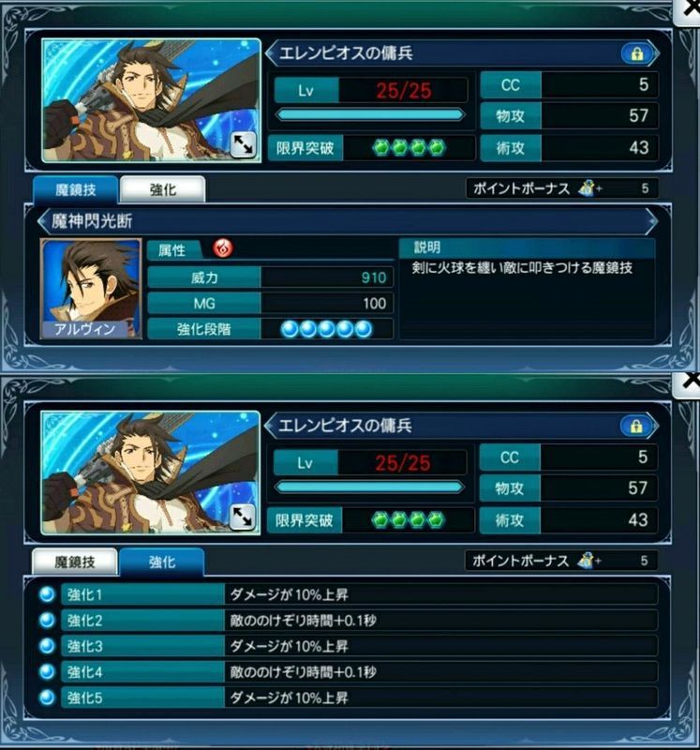Select the アルヴィン character portrait
Image resolution: width=700 pixels, height=750 pixels.
click(x=91, y=289)
